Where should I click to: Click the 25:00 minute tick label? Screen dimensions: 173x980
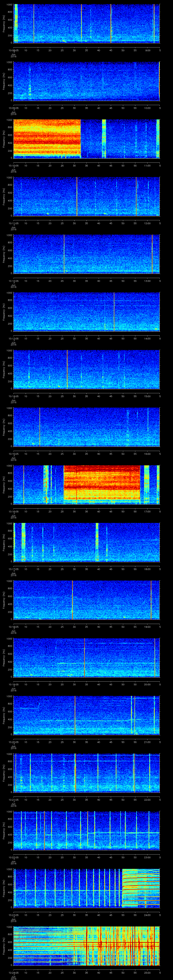(147, 972)
